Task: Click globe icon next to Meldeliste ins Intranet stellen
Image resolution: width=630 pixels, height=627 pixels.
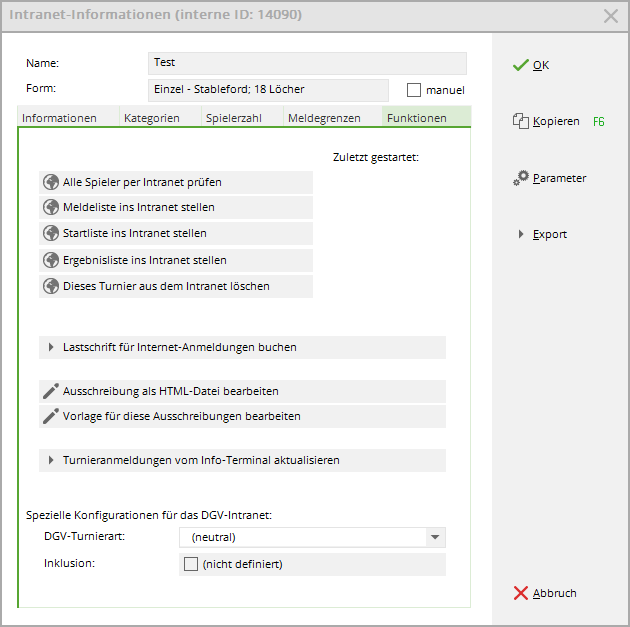Action: pyautogui.click(x=51, y=208)
